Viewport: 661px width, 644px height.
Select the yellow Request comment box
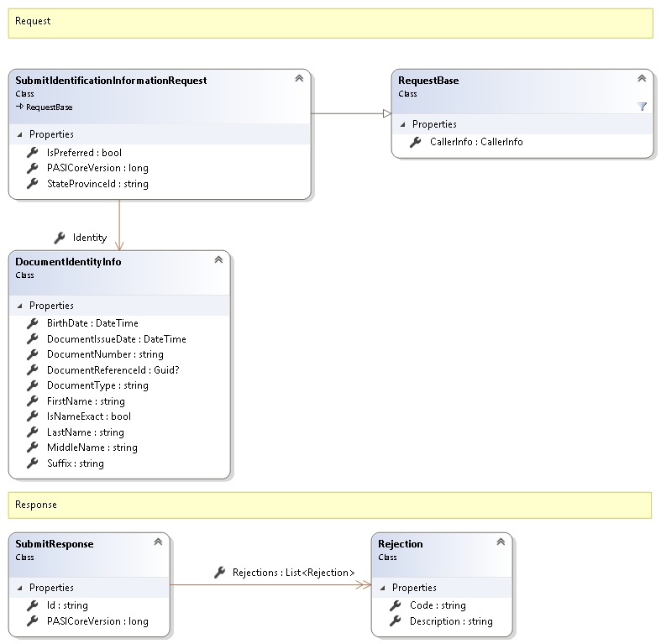330,23
